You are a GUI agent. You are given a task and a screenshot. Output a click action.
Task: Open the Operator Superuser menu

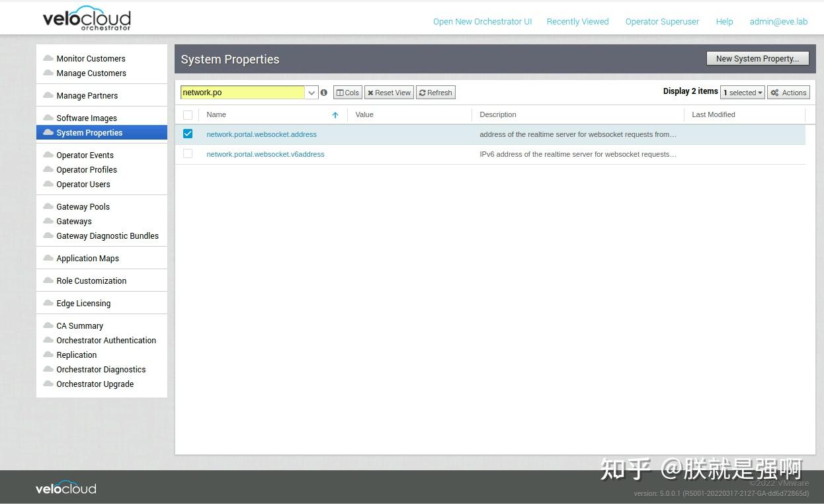click(662, 21)
